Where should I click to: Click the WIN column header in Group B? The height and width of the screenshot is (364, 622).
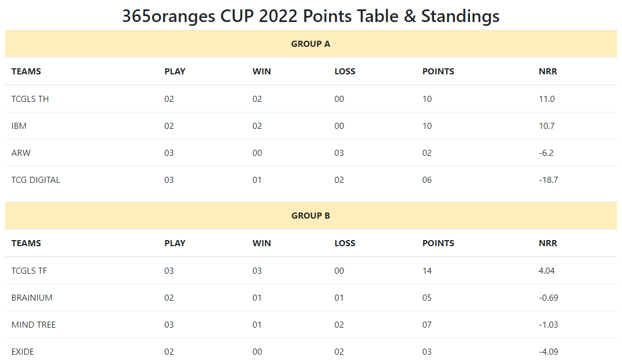261,243
